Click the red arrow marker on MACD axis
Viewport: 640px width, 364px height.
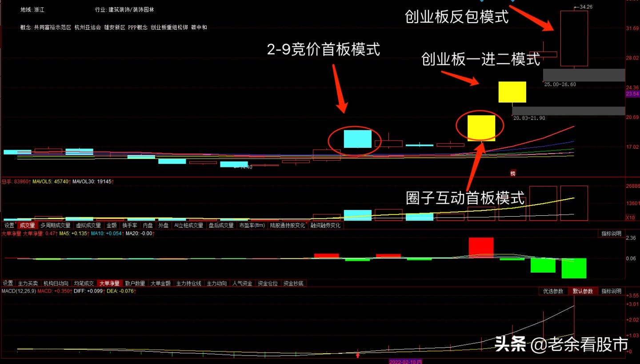coord(358,354)
